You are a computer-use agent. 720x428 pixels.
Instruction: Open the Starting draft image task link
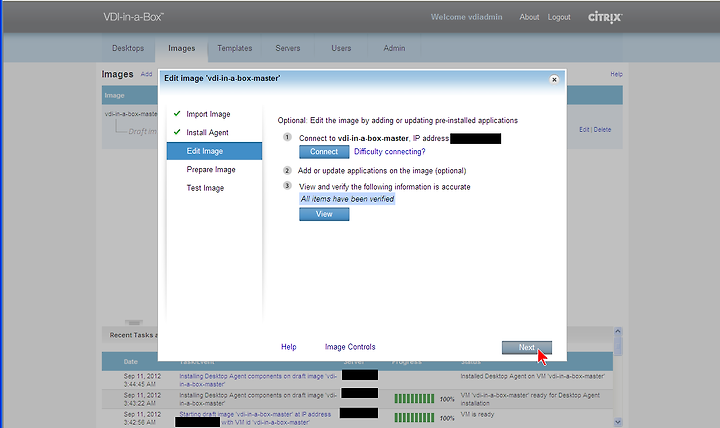tap(255, 418)
